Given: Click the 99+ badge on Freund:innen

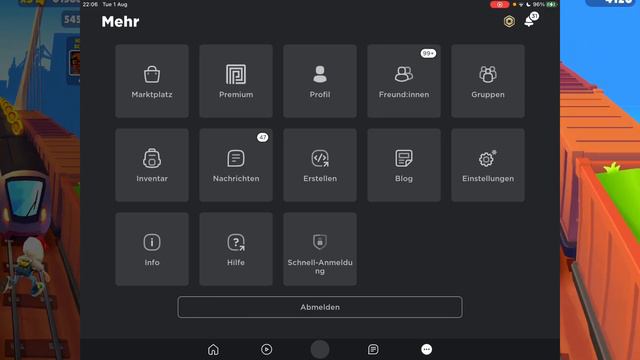Looking at the screenshot, I should [x=428, y=53].
